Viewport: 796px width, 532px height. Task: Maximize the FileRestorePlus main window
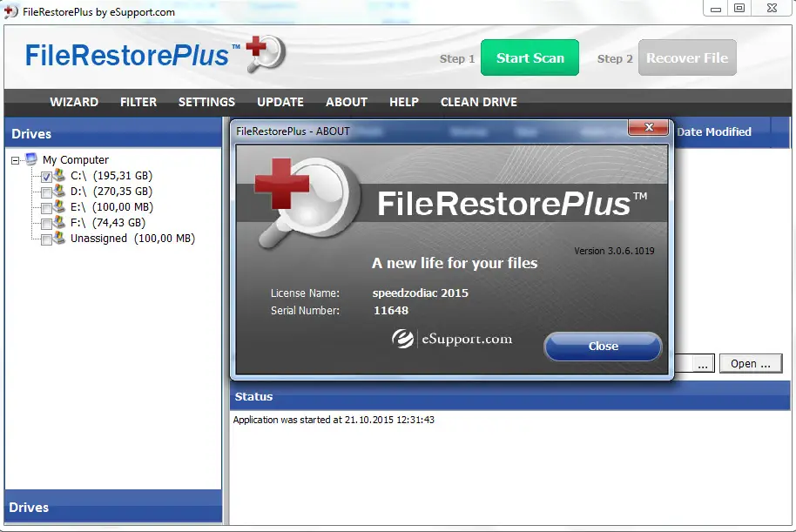(739, 9)
